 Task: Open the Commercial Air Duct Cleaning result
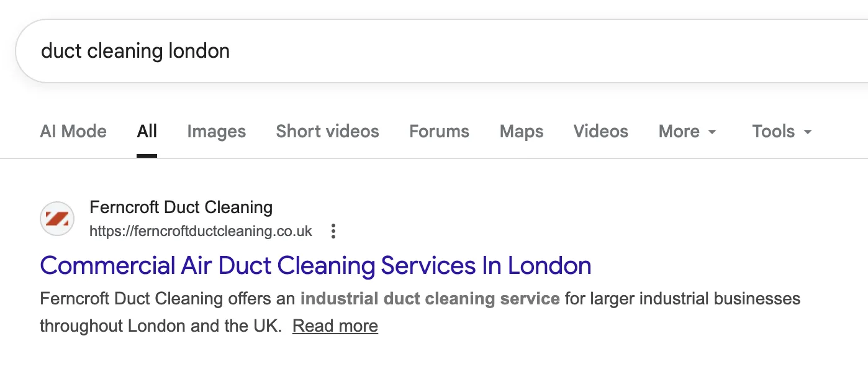click(x=315, y=265)
